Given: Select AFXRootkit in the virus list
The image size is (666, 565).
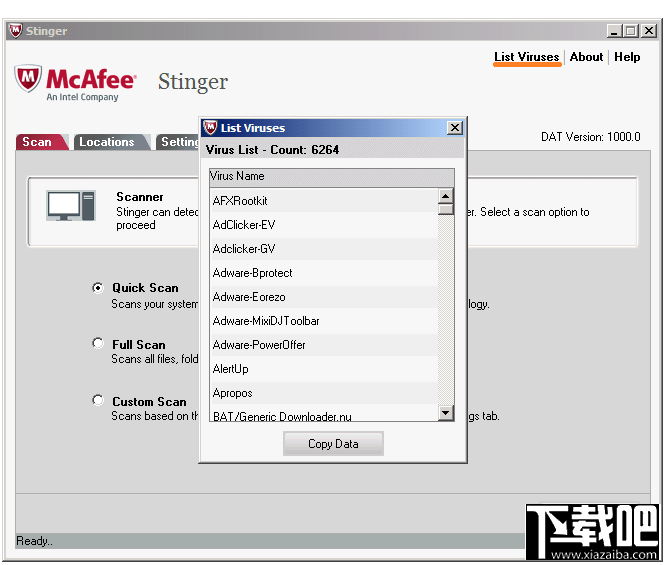Looking at the screenshot, I should pos(324,201).
